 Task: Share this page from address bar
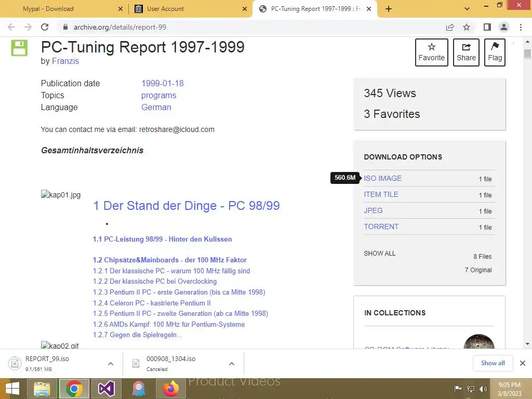(x=450, y=27)
